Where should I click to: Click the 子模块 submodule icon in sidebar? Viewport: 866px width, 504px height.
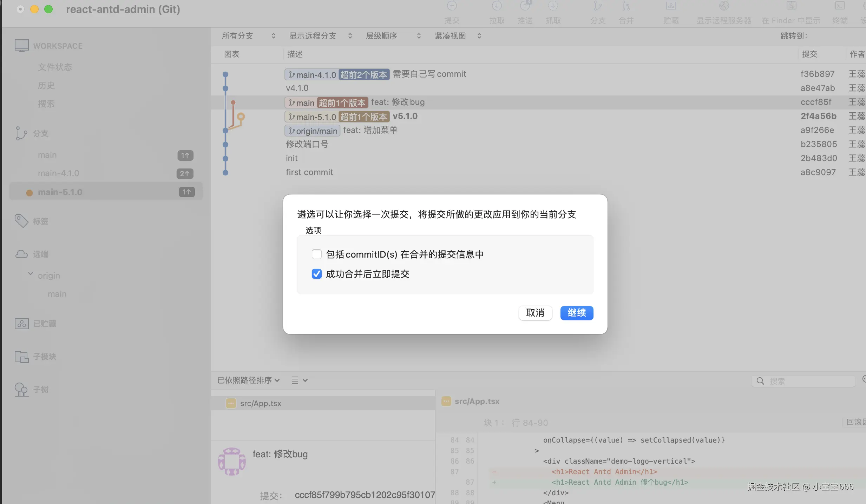point(21,357)
